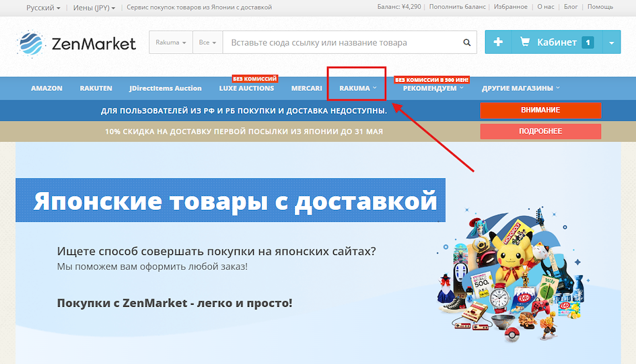This screenshot has width=636, height=364.
Task: Click the shopping cart icon
Action: (x=525, y=42)
